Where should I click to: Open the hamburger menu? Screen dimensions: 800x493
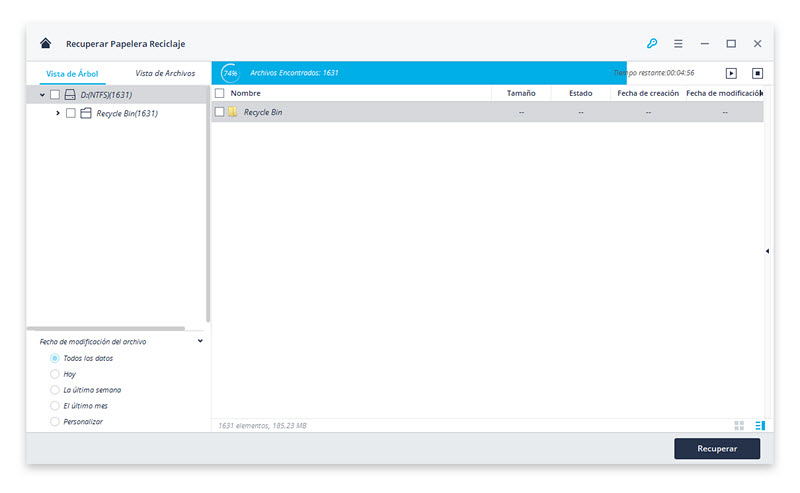coord(678,44)
